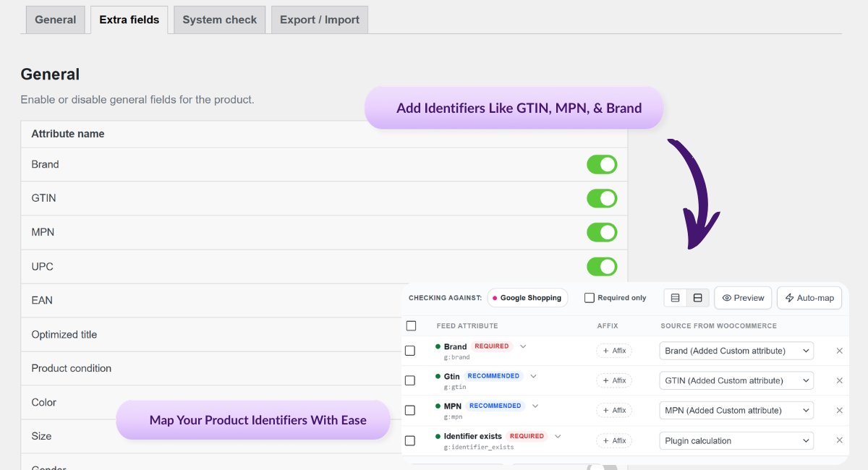This screenshot has width=868, height=470.
Task: Open the Brand (Added Custom attribute) dropdown
Action: [736, 351]
